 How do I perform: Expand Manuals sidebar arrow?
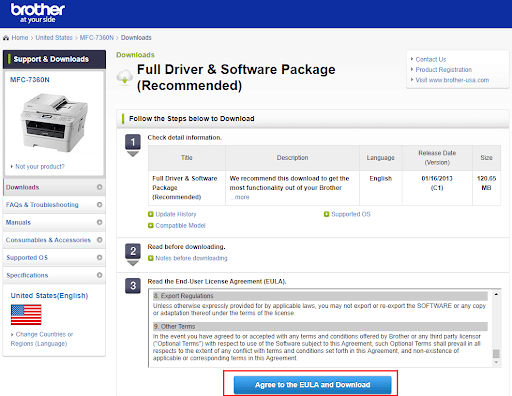point(99,222)
